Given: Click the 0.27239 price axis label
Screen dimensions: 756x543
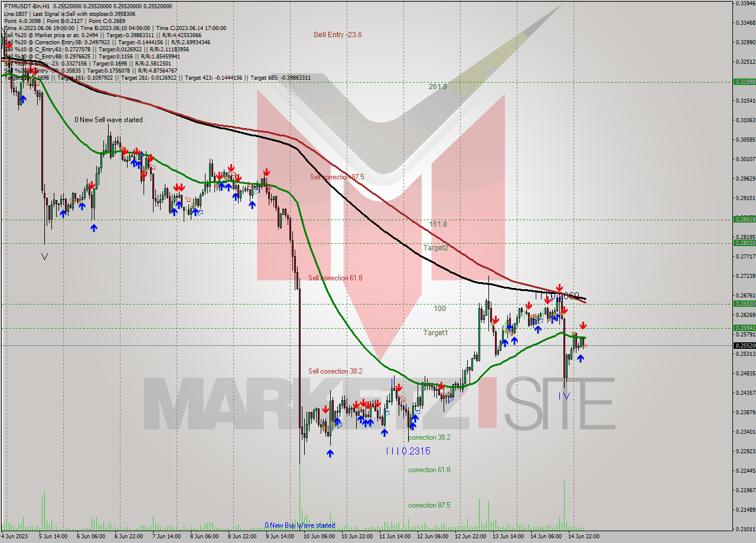Looking at the screenshot, I should [746, 276].
